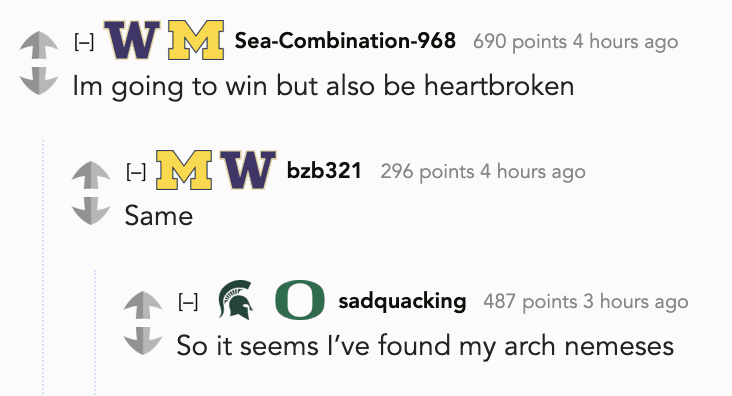Open bzb321's user profile
This screenshot has width=732, height=396.
point(324,170)
